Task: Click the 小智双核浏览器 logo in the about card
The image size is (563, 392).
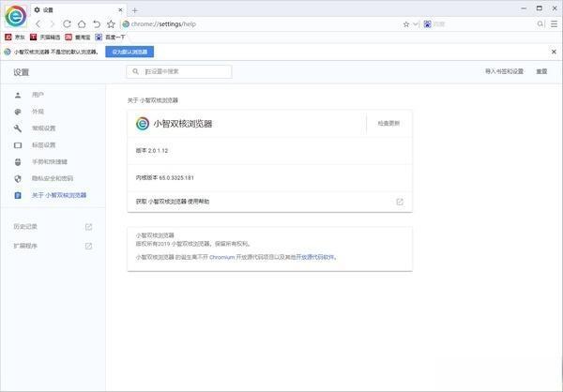Action: [x=143, y=124]
